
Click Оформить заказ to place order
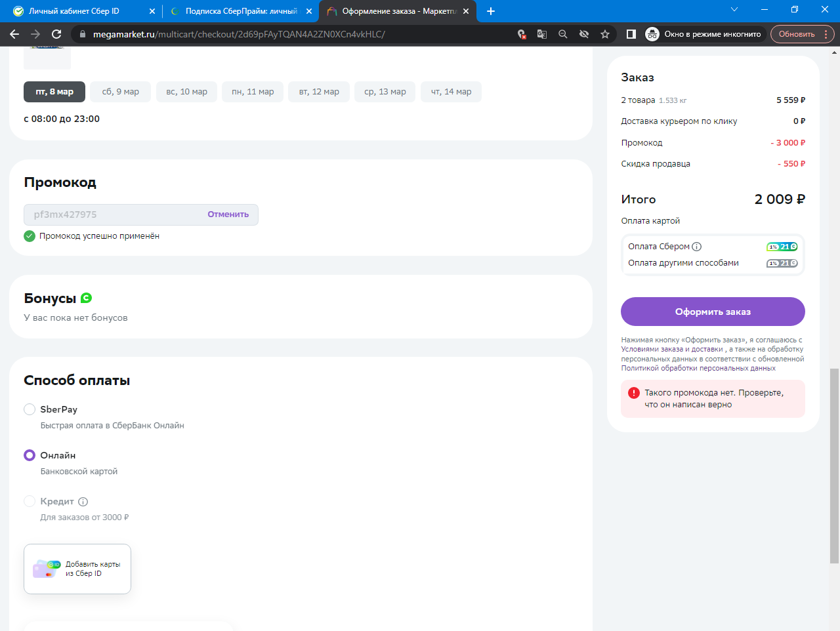[x=713, y=312]
